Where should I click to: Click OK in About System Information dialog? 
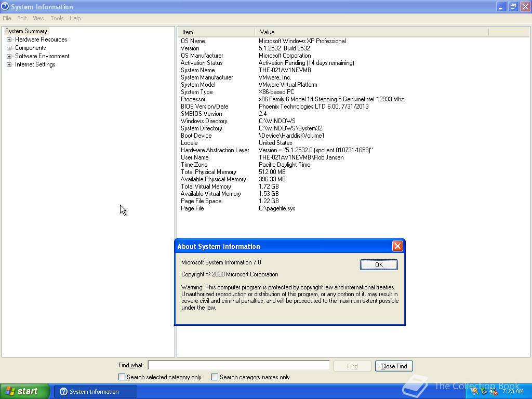[x=379, y=264]
